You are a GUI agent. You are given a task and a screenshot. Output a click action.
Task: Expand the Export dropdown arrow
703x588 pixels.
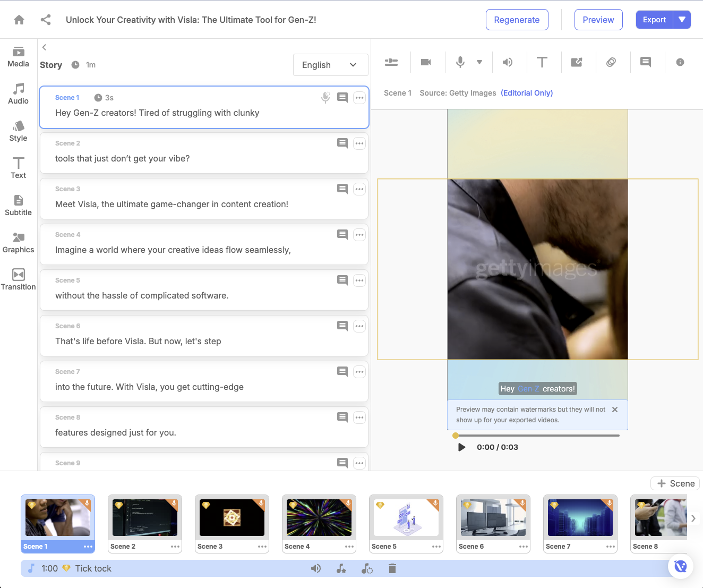[682, 20]
